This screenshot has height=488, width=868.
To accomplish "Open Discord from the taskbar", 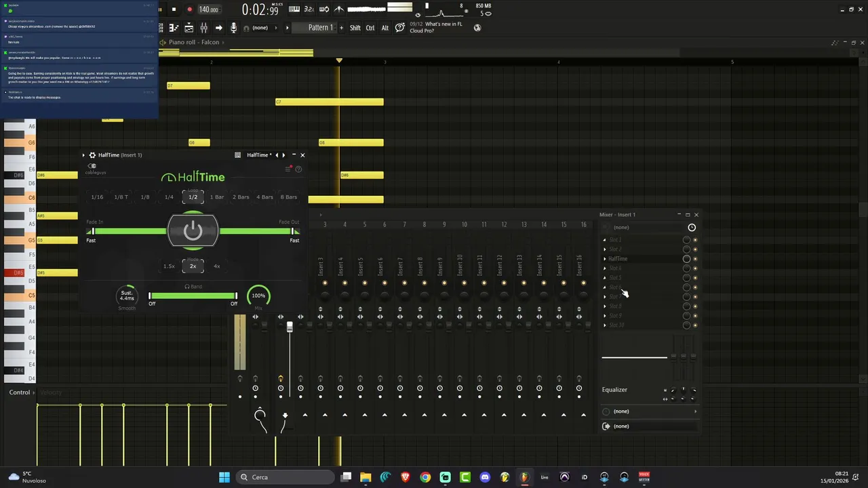I will click(x=485, y=477).
